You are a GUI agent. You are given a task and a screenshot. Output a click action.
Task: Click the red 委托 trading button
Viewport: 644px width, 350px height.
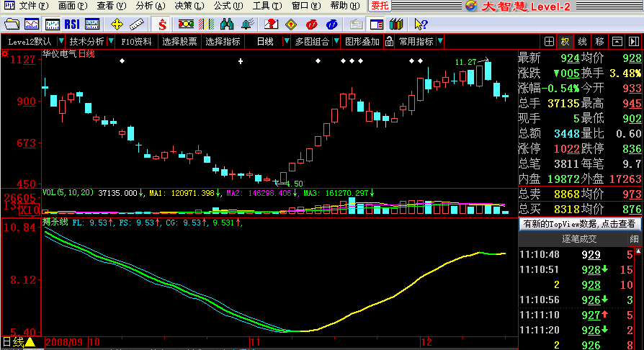[380, 6]
